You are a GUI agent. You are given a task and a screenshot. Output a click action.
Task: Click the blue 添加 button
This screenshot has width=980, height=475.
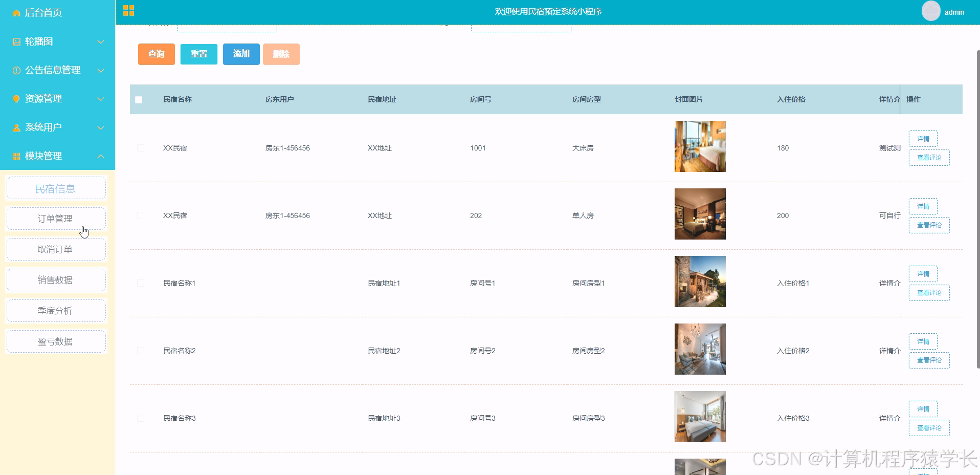[241, 54]
